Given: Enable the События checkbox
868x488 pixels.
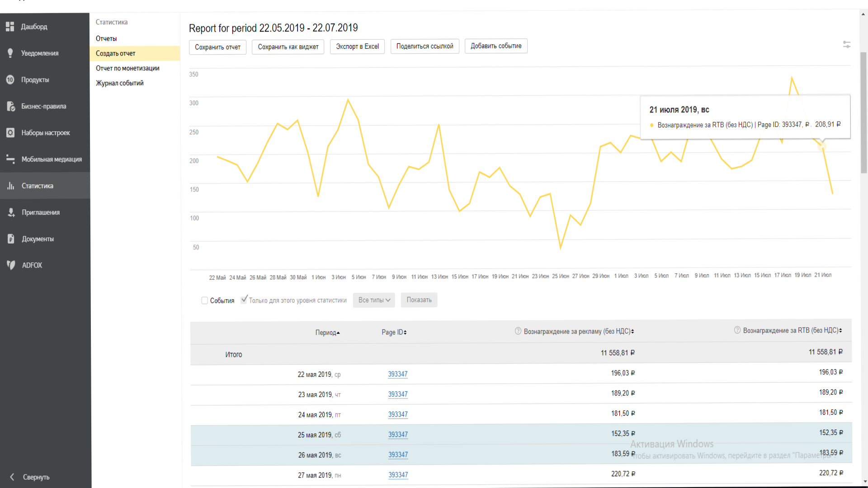Looking at the screenshot, I should click(x=204, y=300).
